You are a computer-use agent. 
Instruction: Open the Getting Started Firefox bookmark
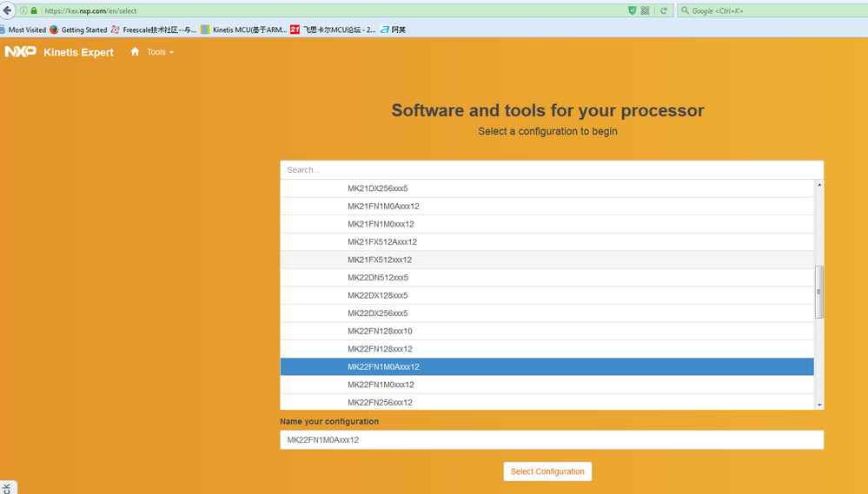point(78,30)
